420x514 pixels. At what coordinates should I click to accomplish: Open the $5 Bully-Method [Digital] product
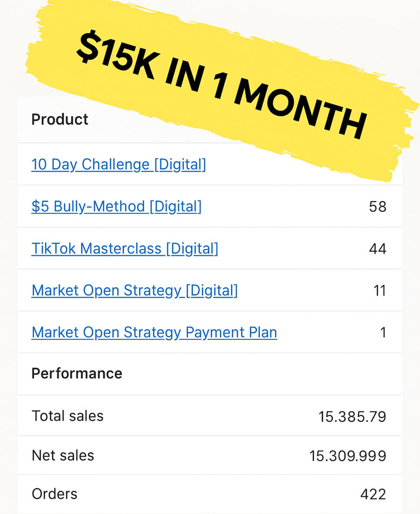click(116, 206)
